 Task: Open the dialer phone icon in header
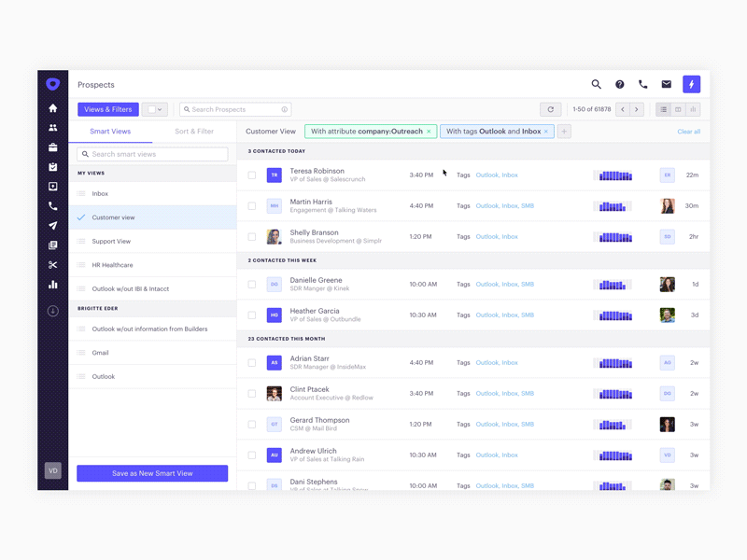pos(642,84)
